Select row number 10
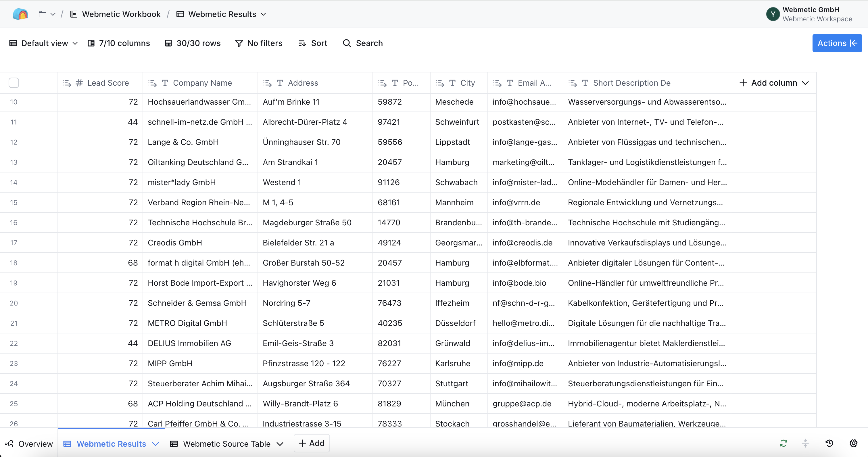868x457 pixels. pos(14,102)
